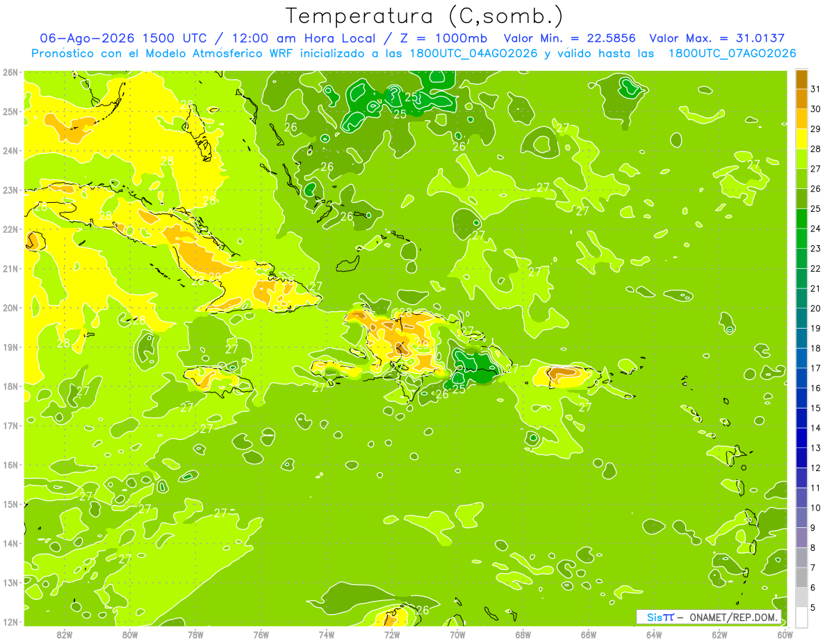The width and height of the screenshot is (834, 644).
Task: Click the '20' label on the color scale
Action: coord(816,308)
